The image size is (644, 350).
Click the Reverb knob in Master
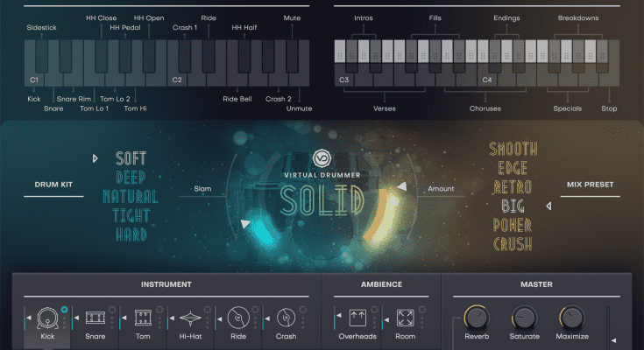point(476,317)
